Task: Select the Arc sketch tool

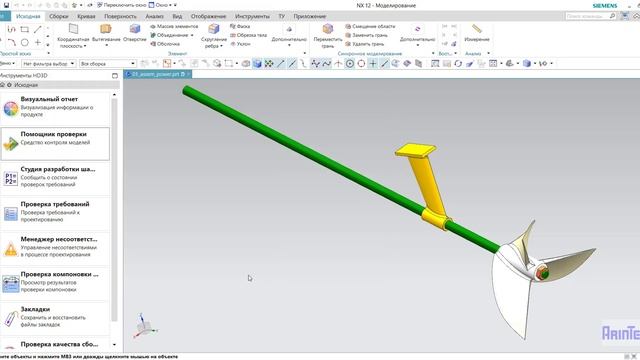Action: (x=11, y=42)
